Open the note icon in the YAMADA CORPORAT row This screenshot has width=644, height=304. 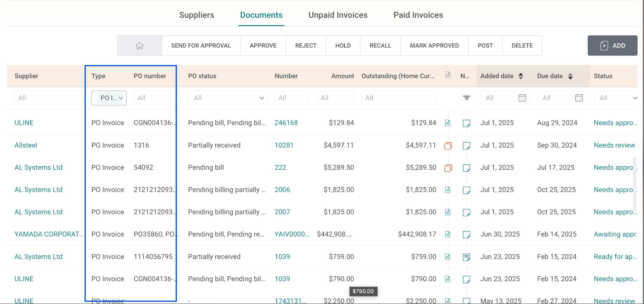coord(467,235)
